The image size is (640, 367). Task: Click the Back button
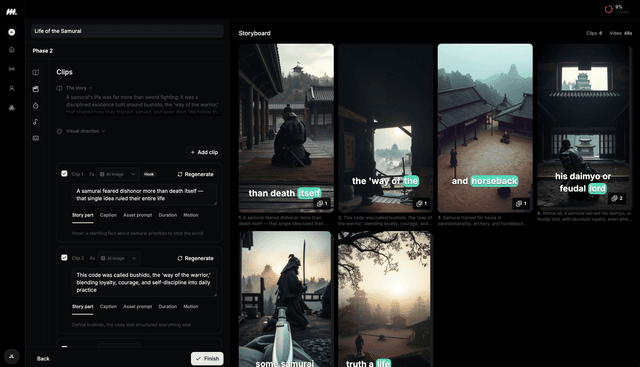click(43, 358)
